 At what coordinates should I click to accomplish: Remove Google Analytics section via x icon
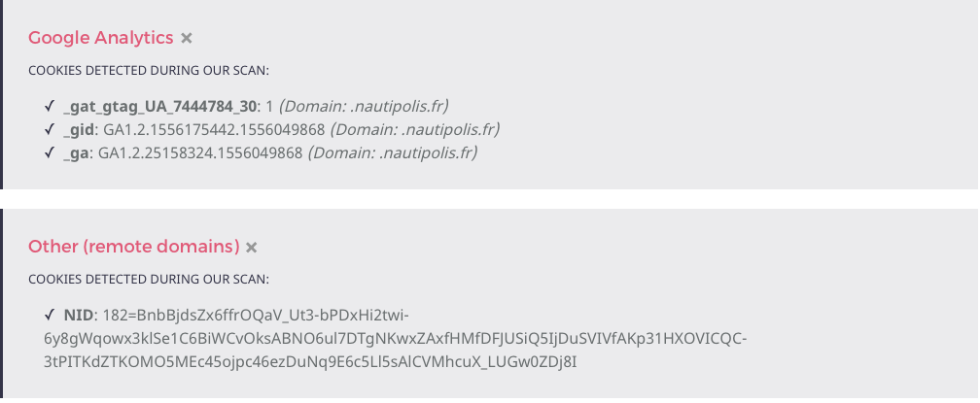tap(187, 38)
